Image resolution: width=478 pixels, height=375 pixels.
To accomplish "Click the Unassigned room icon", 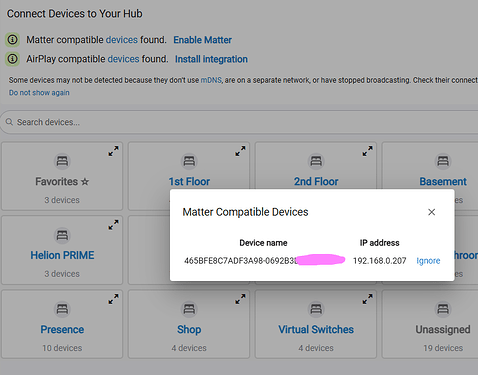I will (443, 309).
